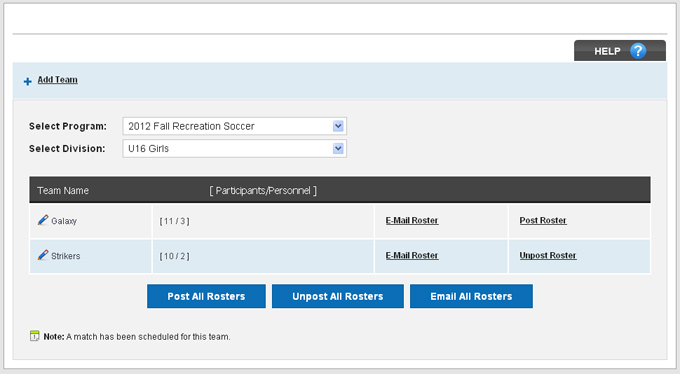The image size is (680, 374).
Task: Click the Select Program label
Action: (68, 126)
